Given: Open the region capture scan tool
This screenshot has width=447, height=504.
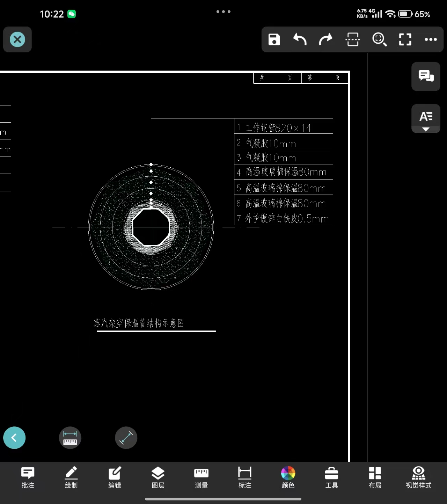Looking at the screenshot, I should pos(352,39).
